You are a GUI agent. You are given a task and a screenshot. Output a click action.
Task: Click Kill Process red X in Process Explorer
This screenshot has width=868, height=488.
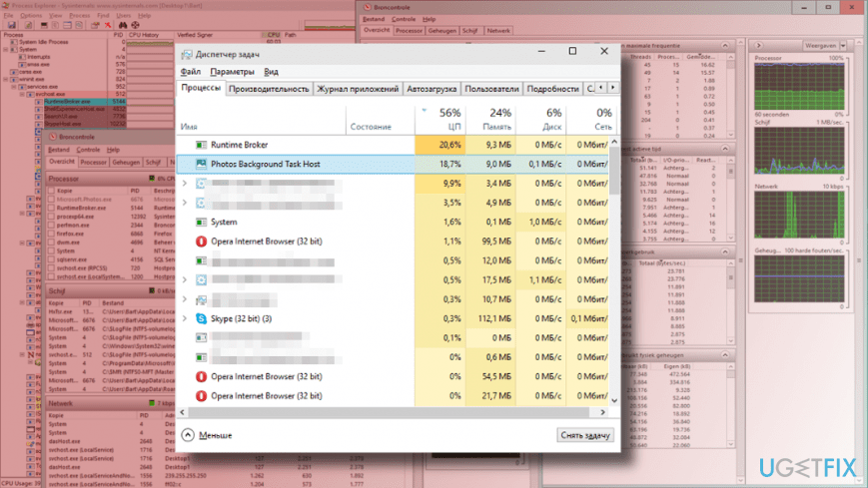(x=108, y=25)
